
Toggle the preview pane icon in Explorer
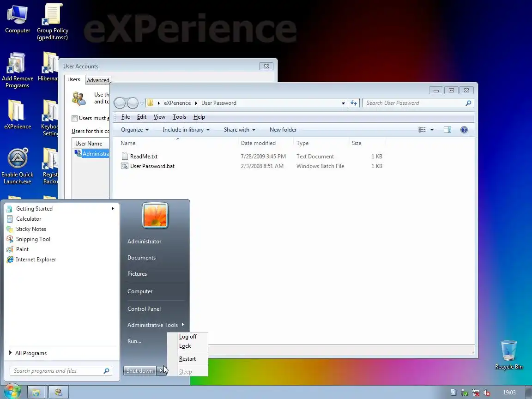(447, 130)
